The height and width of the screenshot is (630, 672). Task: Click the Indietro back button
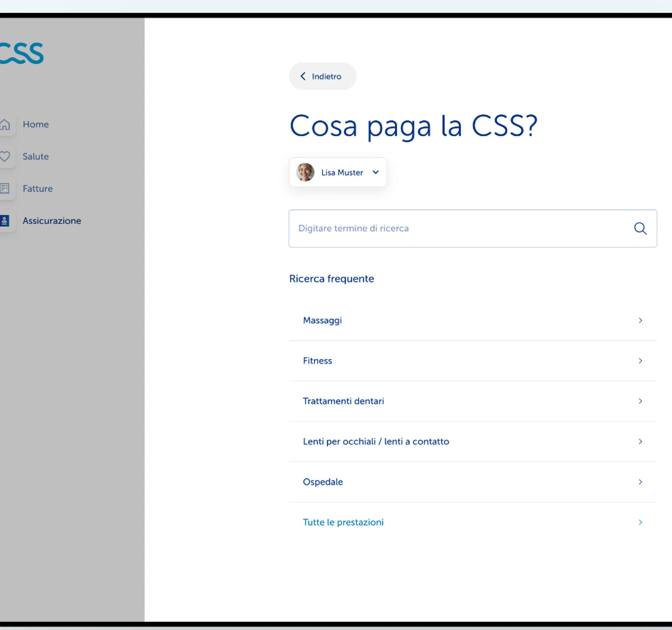[323, 76]
